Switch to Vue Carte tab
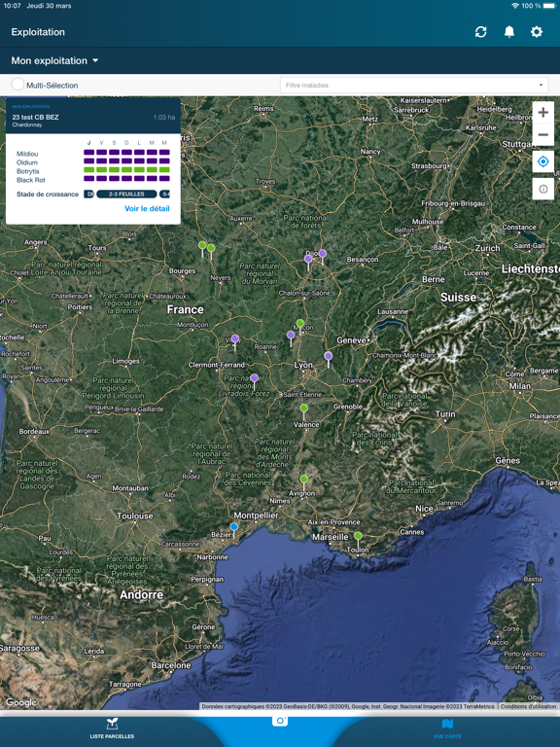Image resolution: width=560 pixels, height=747 pixels. click(447, 729)
